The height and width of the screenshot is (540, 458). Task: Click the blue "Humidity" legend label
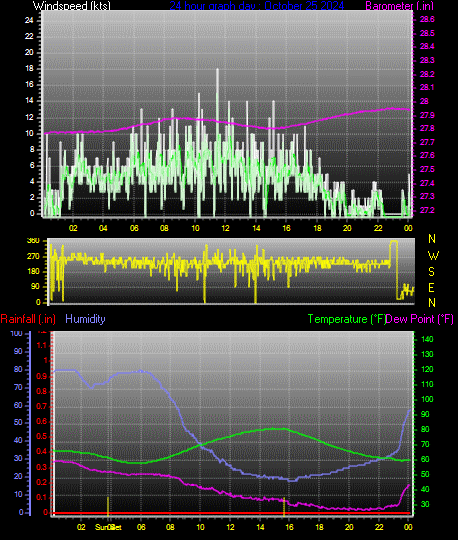(85, 319)
